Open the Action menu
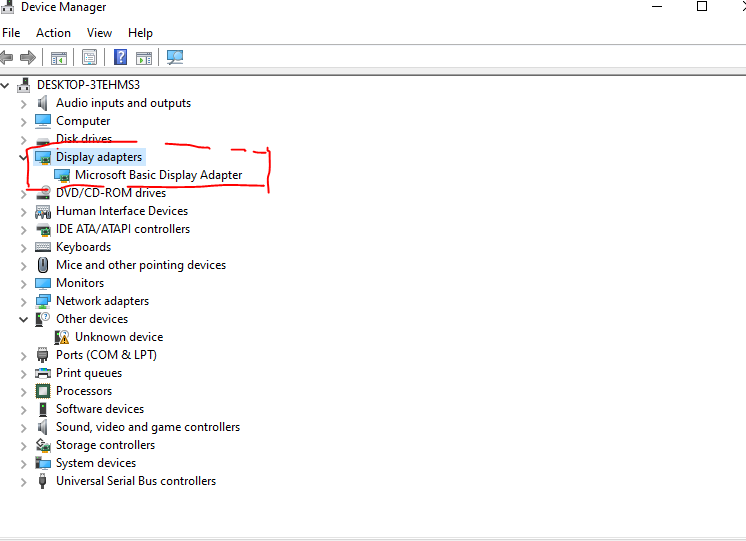This screenshot has width=746, height=541. tap(53, 33)
